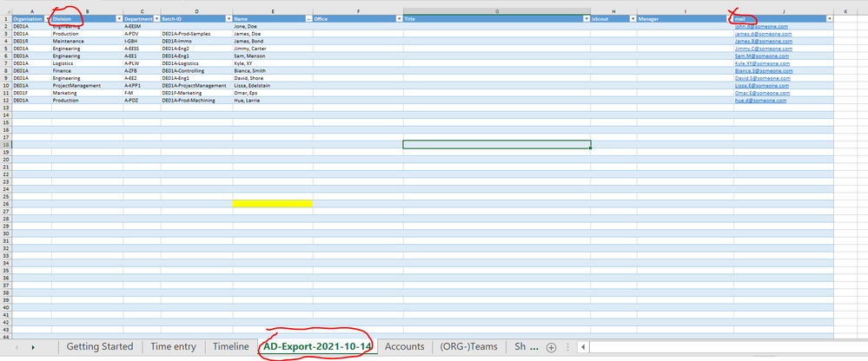The image size is (868, 361).
Task: Click the 'Logistics' division cell
Action: tap(88, 63)
